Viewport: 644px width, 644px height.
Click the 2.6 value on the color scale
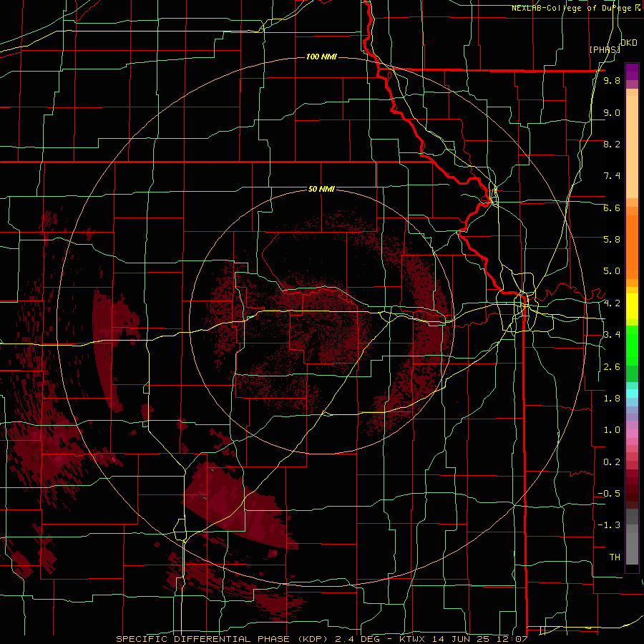pos(612,367)
